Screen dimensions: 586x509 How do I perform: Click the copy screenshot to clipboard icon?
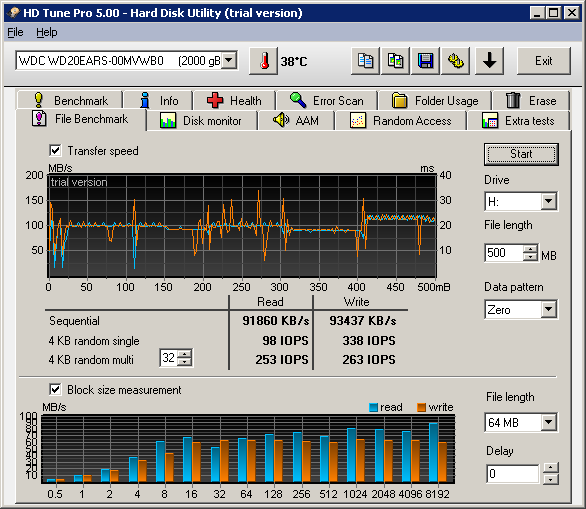pyautogui.click(x=395, y=61)
